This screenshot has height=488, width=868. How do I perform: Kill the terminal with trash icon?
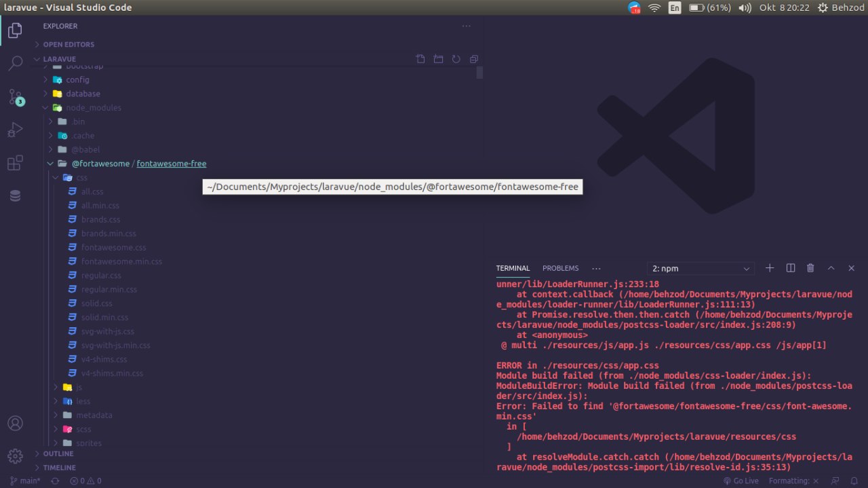click(x=810, y=268)
